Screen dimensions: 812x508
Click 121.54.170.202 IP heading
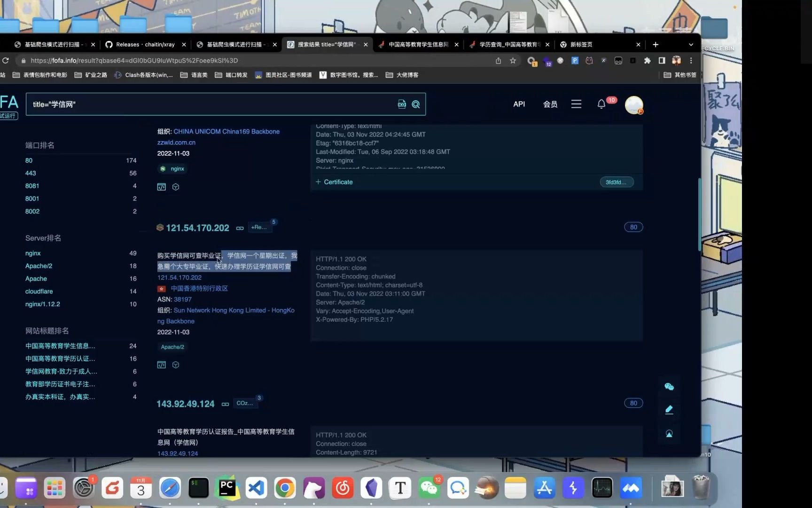(197, 228)
